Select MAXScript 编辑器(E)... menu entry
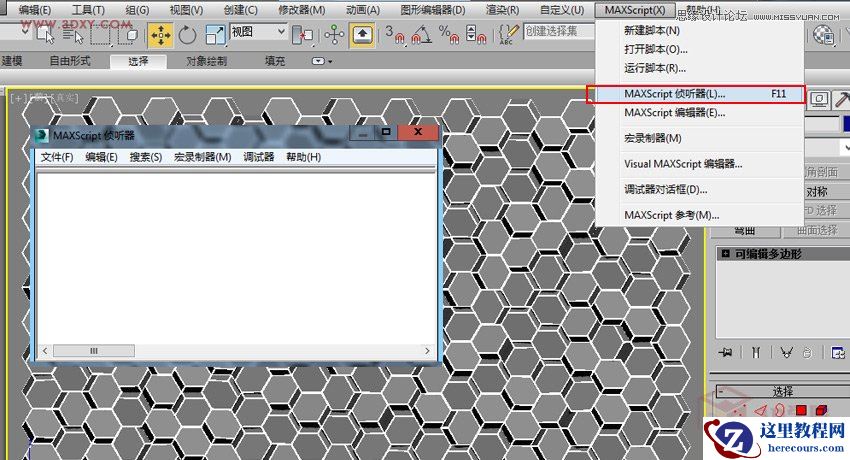This screenshot has width=850, height=460. click(699, 113)
